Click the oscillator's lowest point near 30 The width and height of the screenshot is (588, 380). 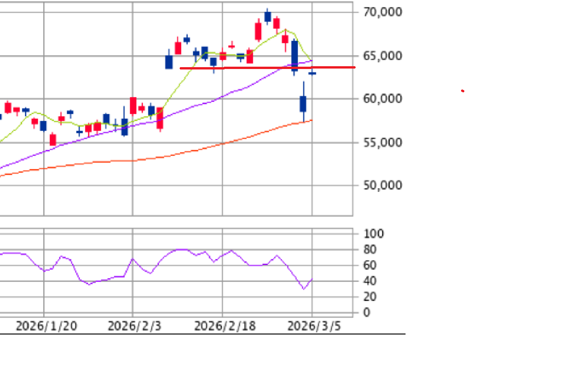click(x=304, y=289)
